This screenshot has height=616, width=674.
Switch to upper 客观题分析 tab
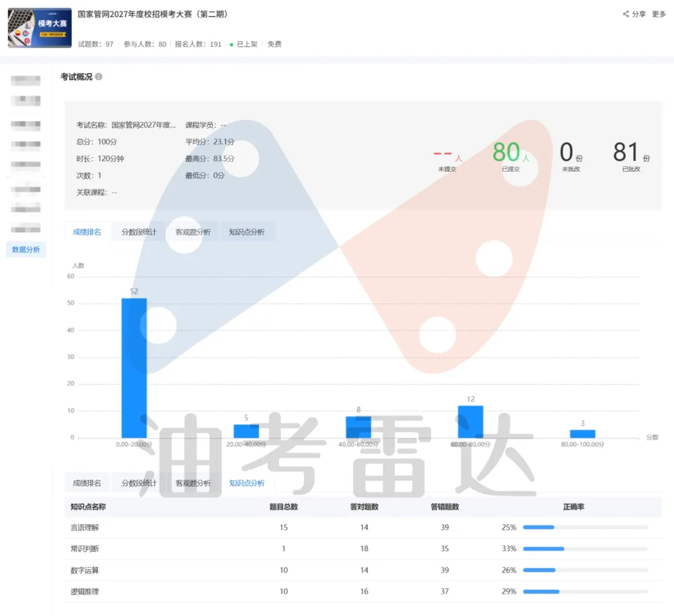point(193,232)
